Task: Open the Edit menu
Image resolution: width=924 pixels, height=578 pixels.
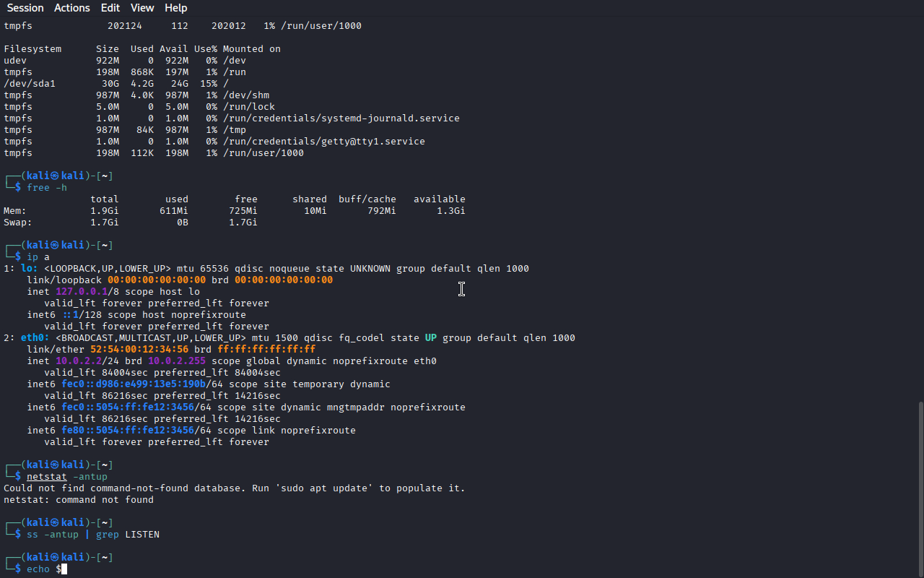Action: (x=110, y=8)
